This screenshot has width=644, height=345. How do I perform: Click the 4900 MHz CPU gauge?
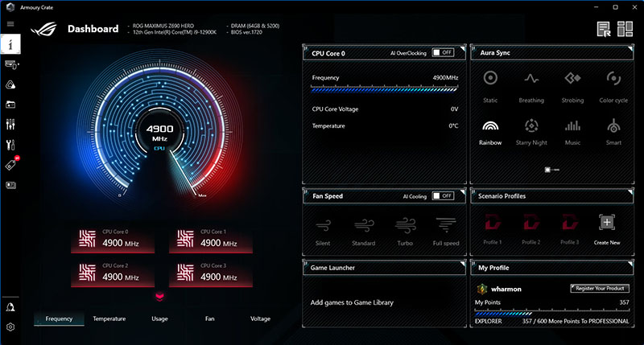[159, 132]
